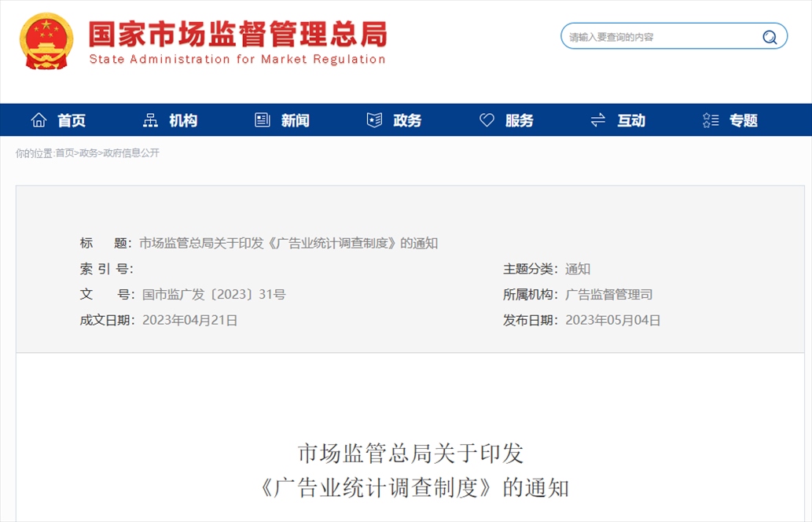The image size is (812, 522).
Task: Click the book icon beside 政务
Action: [x=374, y=120]
